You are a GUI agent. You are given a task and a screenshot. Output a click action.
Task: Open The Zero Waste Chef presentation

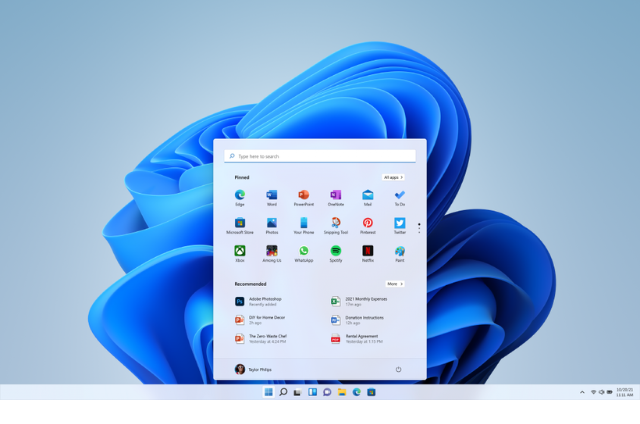coord(261,338)
